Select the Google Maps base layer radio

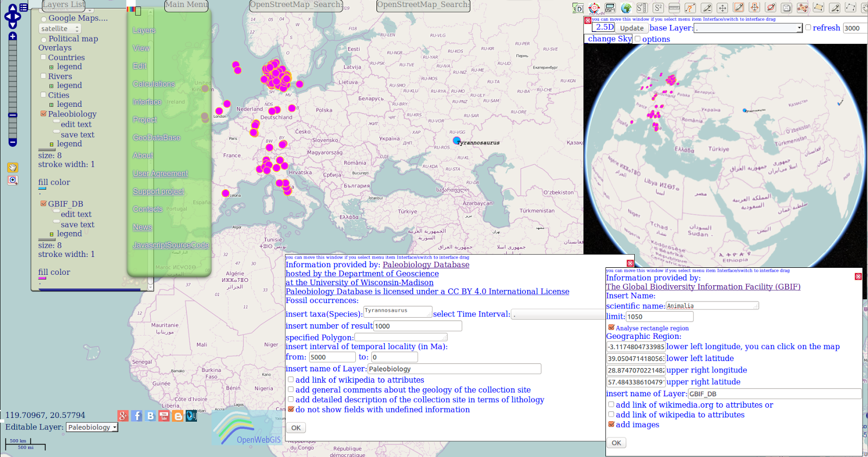click(x=44, y=19)
